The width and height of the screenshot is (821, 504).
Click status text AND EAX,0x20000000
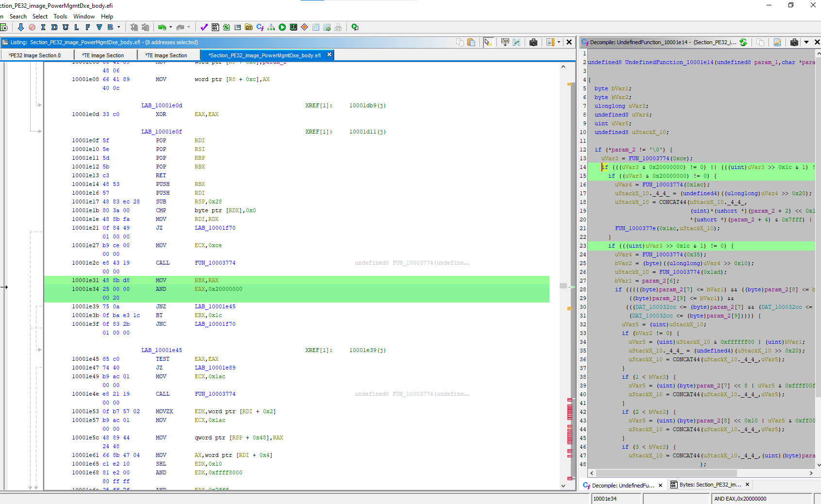coord(740,499)
